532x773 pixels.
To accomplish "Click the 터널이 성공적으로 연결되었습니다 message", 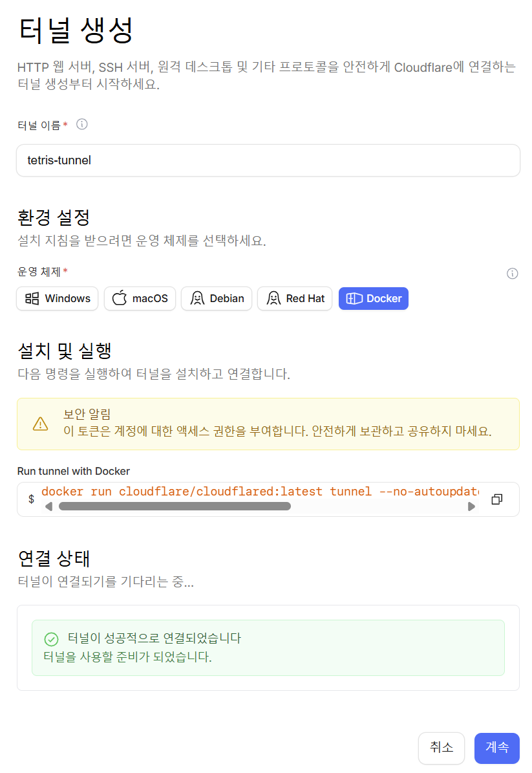I will (x=154, y=638).
